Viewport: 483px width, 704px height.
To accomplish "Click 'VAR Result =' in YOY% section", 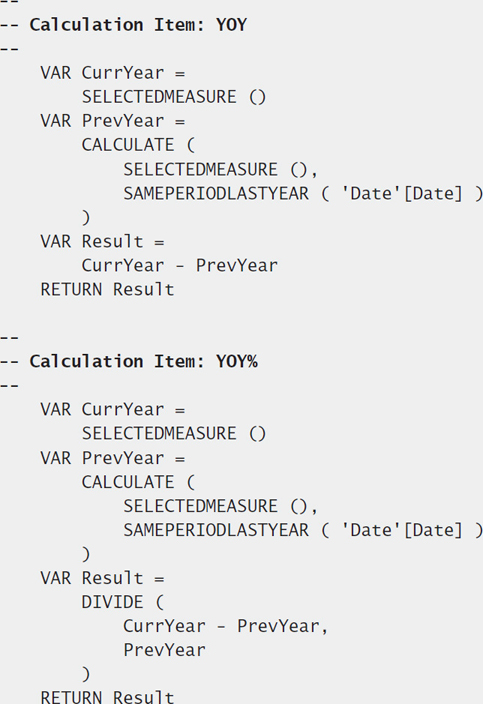I will click(102, 578).
